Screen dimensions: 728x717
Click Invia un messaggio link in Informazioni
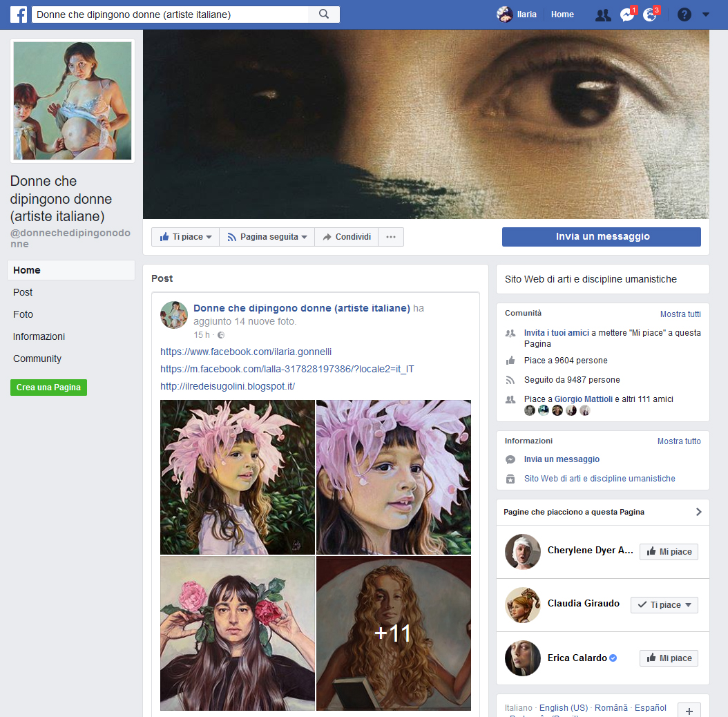[562, 459]
